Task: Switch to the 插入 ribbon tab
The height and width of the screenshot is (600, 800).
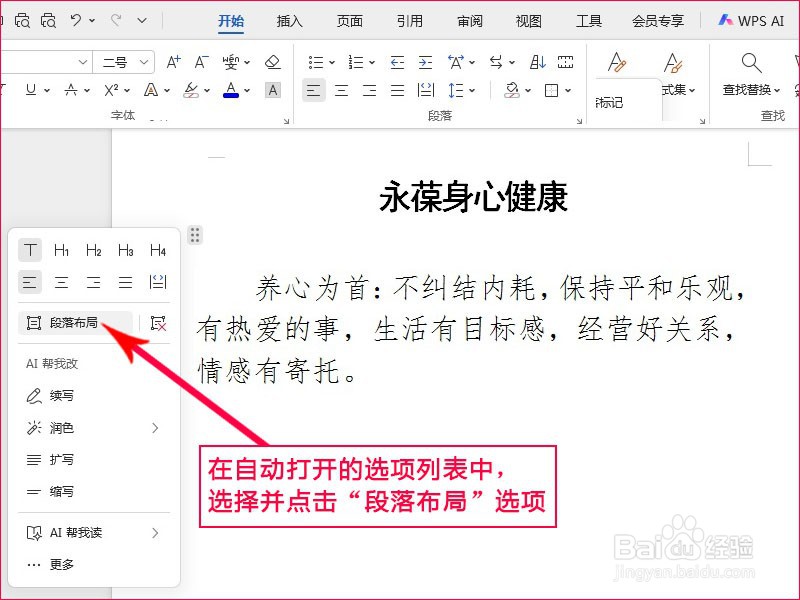Action: tap(289, 19)
